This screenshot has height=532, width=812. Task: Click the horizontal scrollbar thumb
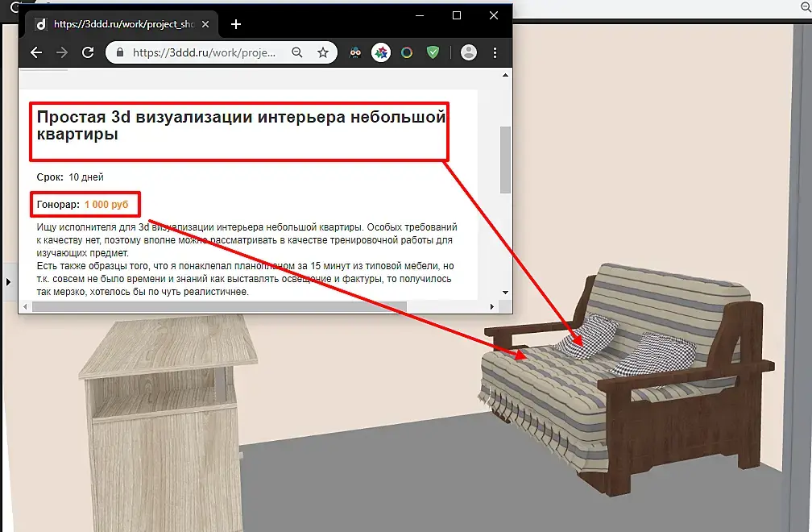point(220,306)
